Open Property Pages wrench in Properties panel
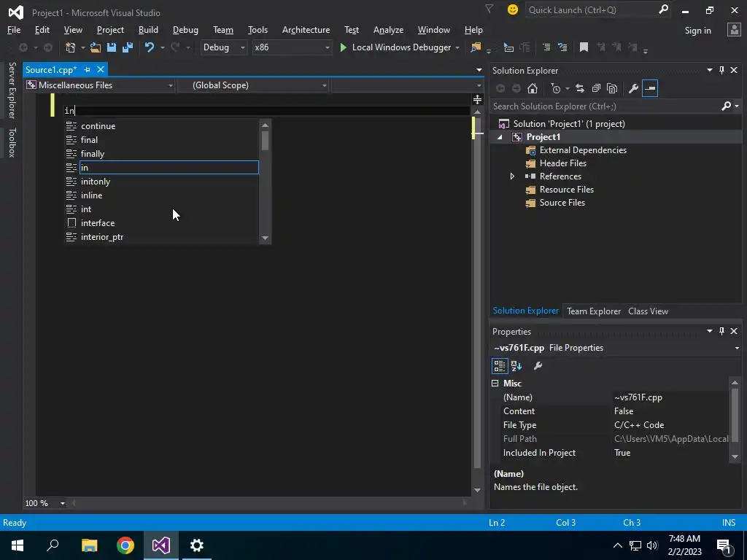Viewport: 747px width, 560px height. pyautogui.click(x=538, y=366)
